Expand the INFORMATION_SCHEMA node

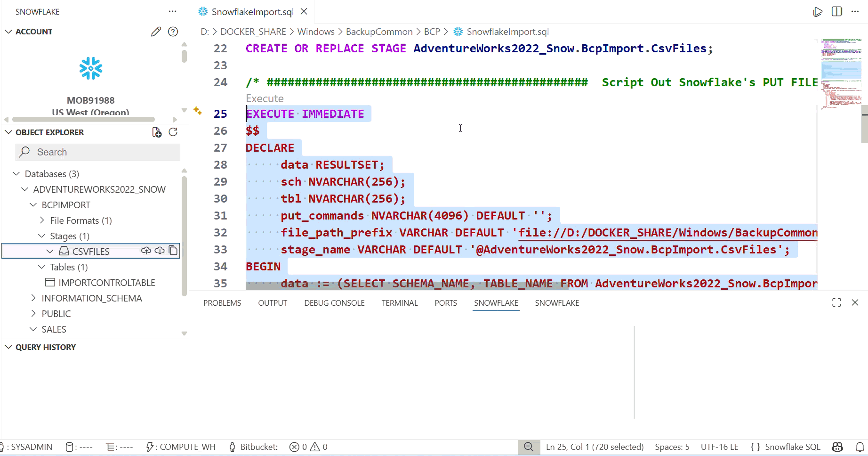[x=33, y=298]
